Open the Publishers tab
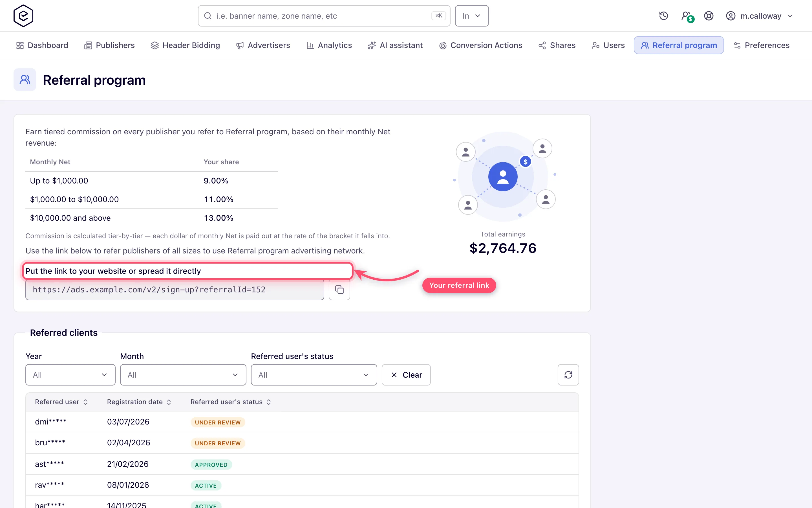Image resolution: width=812 pixels, height=508 pixels. (109, 45)
